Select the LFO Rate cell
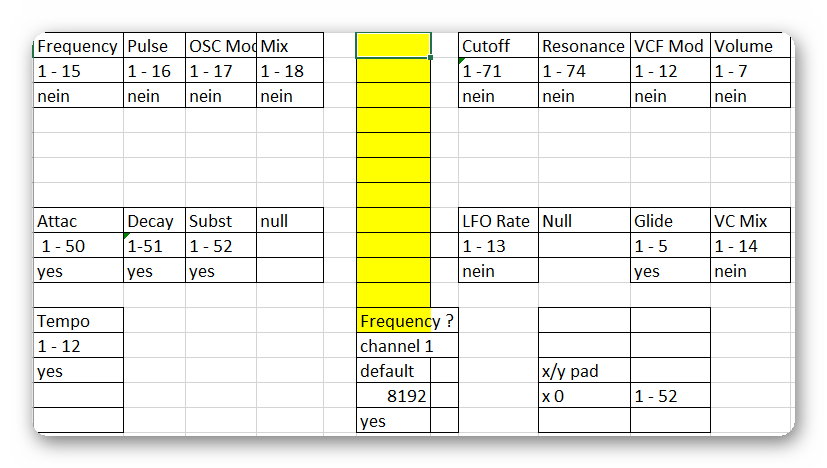 (x=498, y=221)
